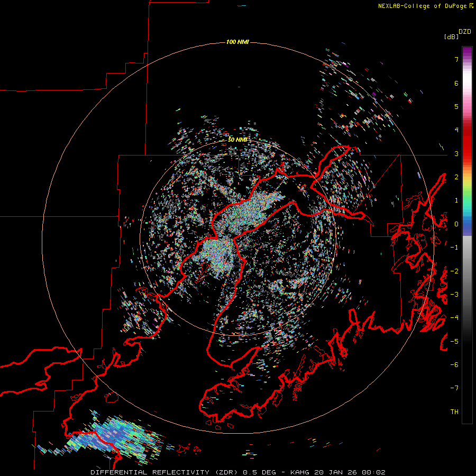Viewport: 476px width, 476px height.
Task: Click the 100 NMI range ring label
Action: [x=237, y=42]
